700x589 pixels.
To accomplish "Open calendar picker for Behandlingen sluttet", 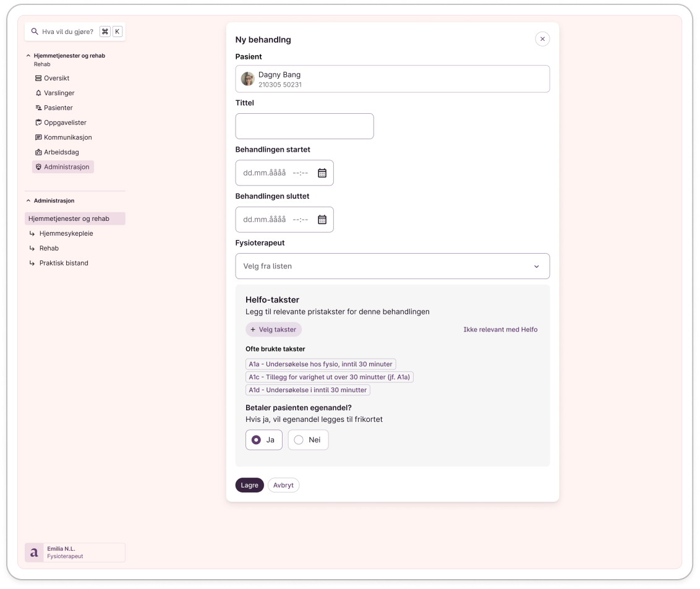I will [x=322, y=220].
